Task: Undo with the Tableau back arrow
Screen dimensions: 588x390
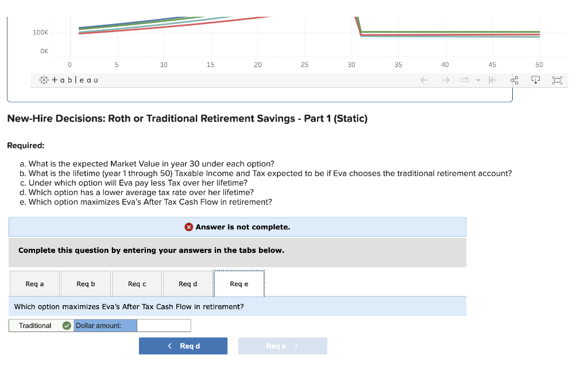Action: [x=424, y=80]
